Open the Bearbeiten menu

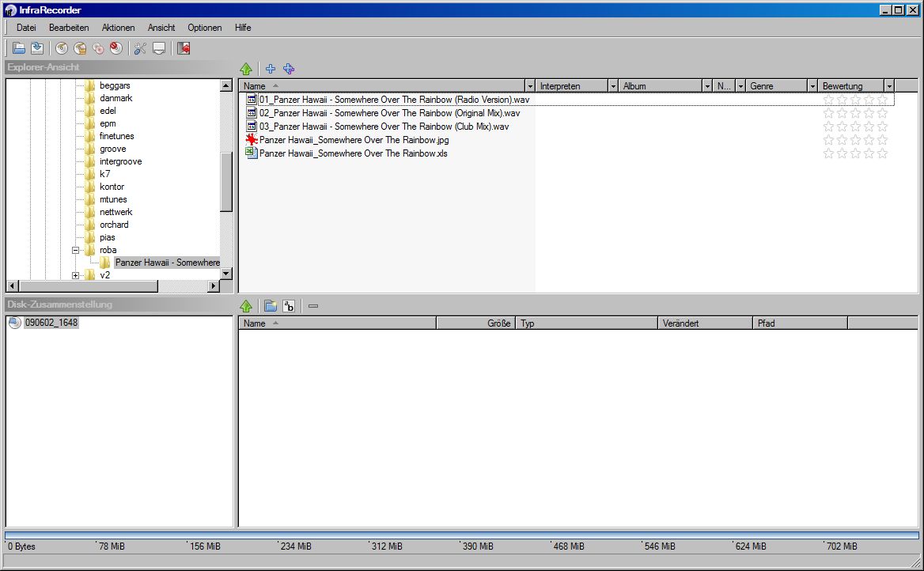pyautogui.click(x=69, y=28)
